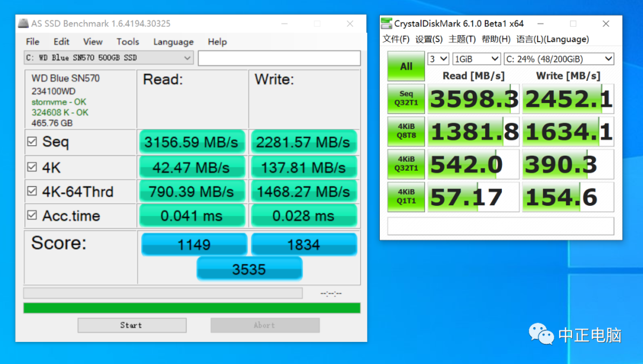Open the WD Blue SN570 drive dropdown
The image size is (643, 364).
pos(108,58)
